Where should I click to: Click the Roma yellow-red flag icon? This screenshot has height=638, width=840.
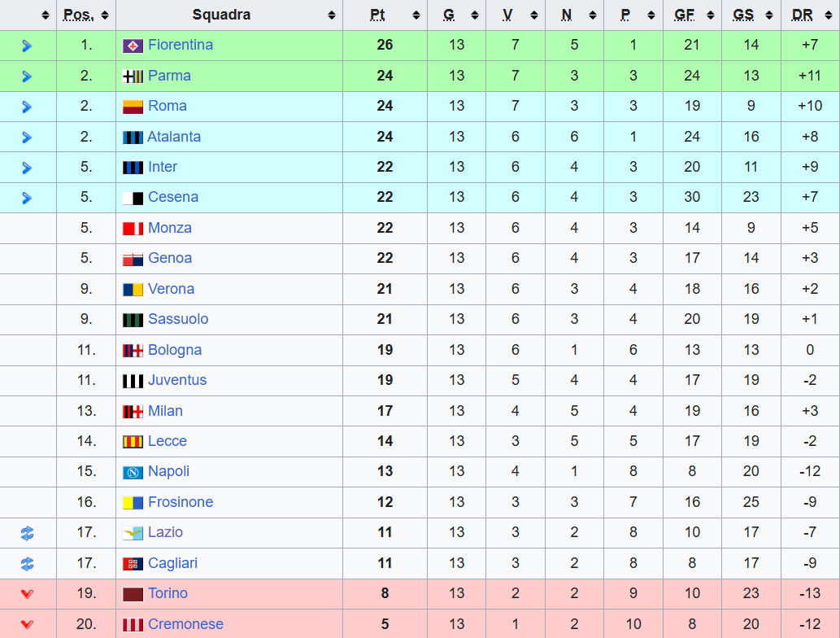[133, 107]
